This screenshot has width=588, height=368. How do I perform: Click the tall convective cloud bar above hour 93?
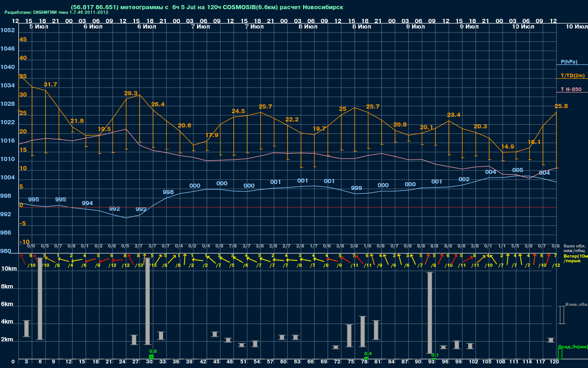430,313
